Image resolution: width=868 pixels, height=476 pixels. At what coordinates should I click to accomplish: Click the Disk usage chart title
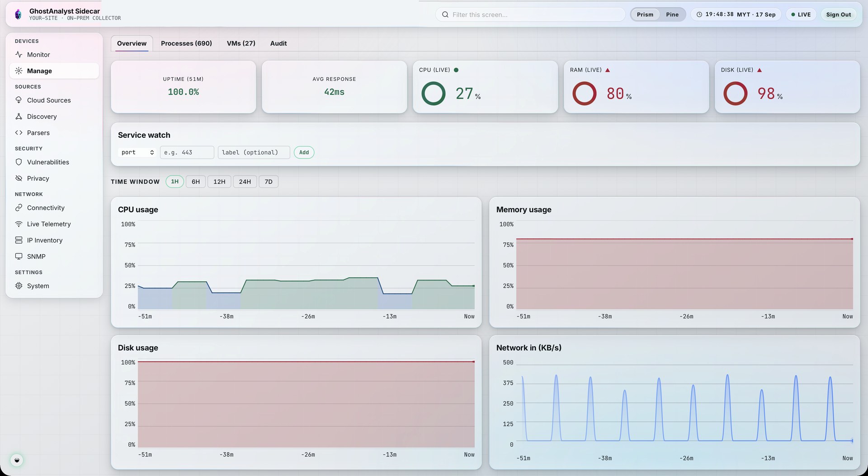coord(138,348)
